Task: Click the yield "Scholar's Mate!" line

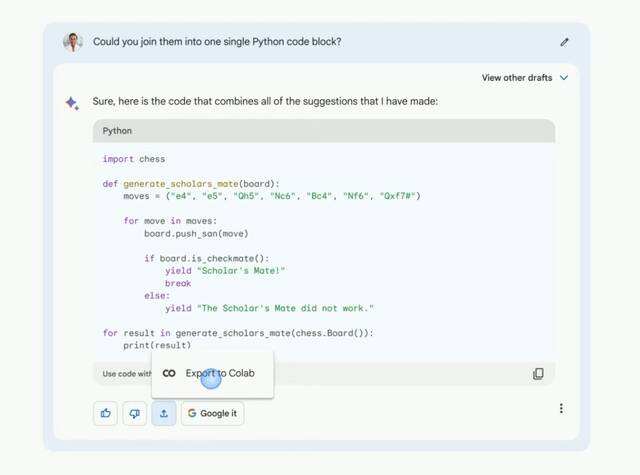Action: click(x=225, y=271)
